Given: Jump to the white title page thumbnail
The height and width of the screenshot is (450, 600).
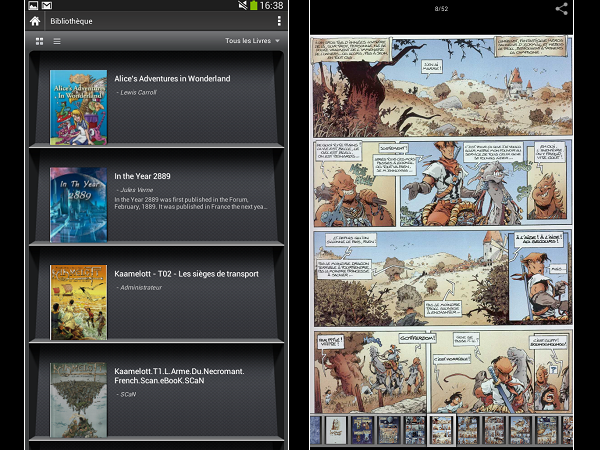Looking at the screenshot, I should click(x=336, y=430).
